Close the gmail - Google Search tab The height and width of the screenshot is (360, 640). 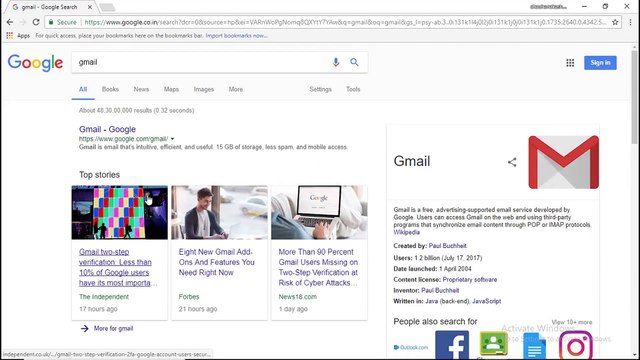(x=90, y=7)
